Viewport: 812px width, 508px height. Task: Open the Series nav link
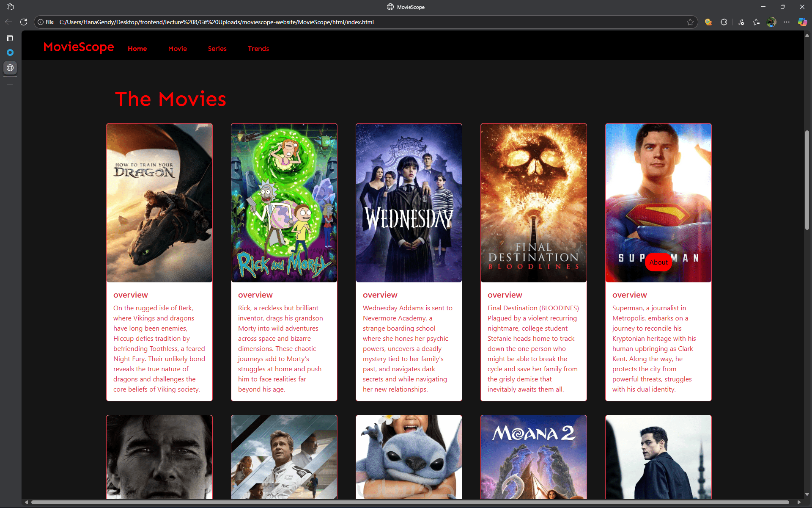(x=217, y=49)
